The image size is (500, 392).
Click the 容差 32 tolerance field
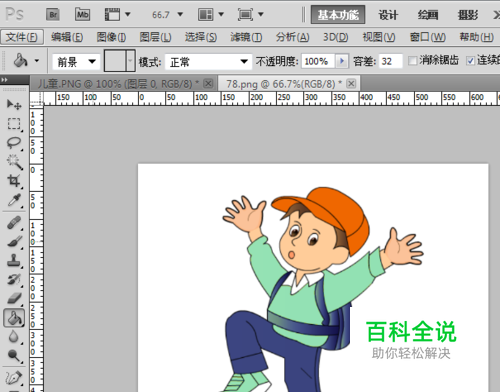391,61
